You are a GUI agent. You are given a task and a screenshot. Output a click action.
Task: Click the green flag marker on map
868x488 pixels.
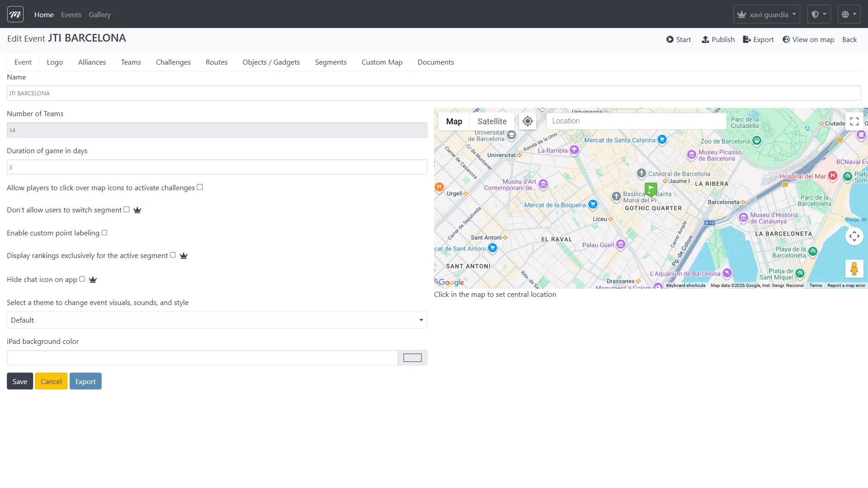point(651,188)
